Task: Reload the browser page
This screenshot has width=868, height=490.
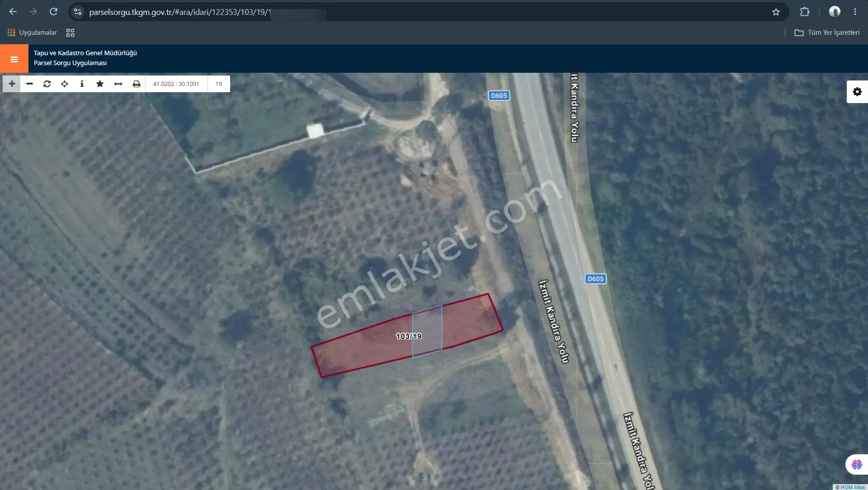Action: point(53,12)
